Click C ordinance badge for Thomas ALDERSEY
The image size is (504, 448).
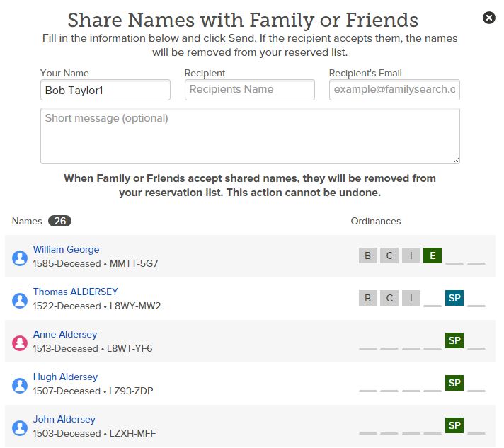(389, 298)
